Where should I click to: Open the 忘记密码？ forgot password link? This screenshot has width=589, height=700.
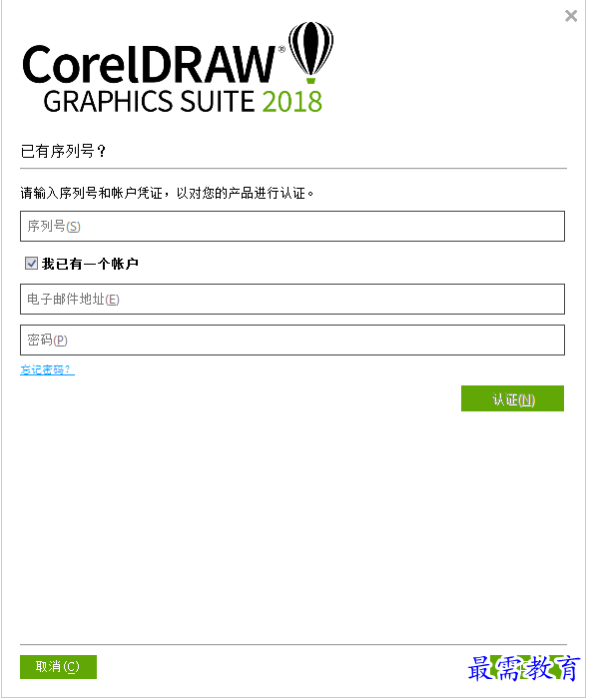point(47,369)
